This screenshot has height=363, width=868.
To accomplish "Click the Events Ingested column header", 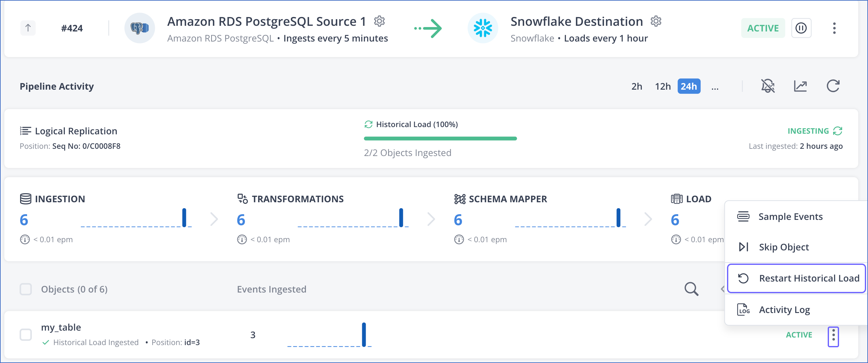I will pyautogui.click(x=272, y=289).
